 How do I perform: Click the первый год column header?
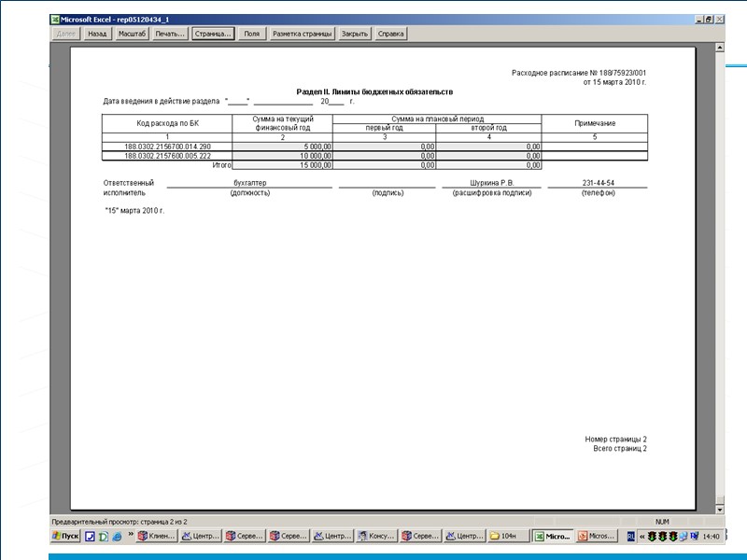tap(384, 128)
